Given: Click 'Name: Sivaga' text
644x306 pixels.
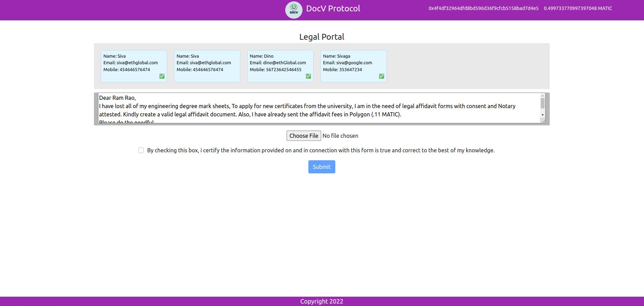Looking at the screenshot, I should pos(337,56).
